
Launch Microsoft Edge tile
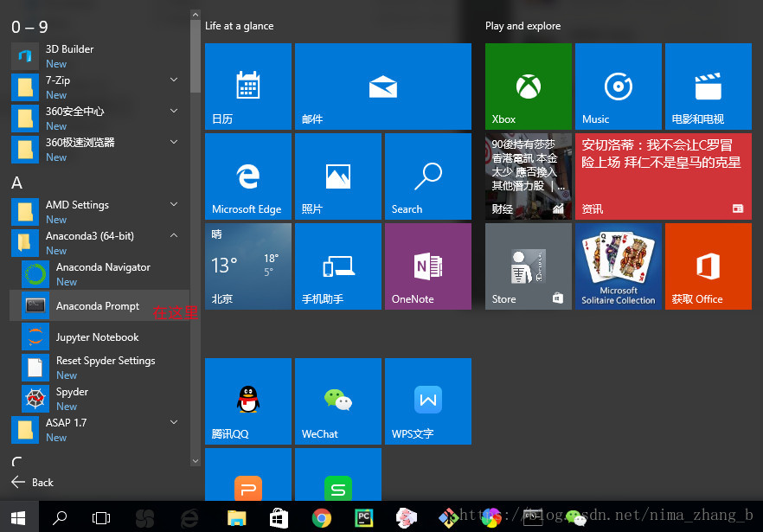pyautogui.click(x=248, y=176)
